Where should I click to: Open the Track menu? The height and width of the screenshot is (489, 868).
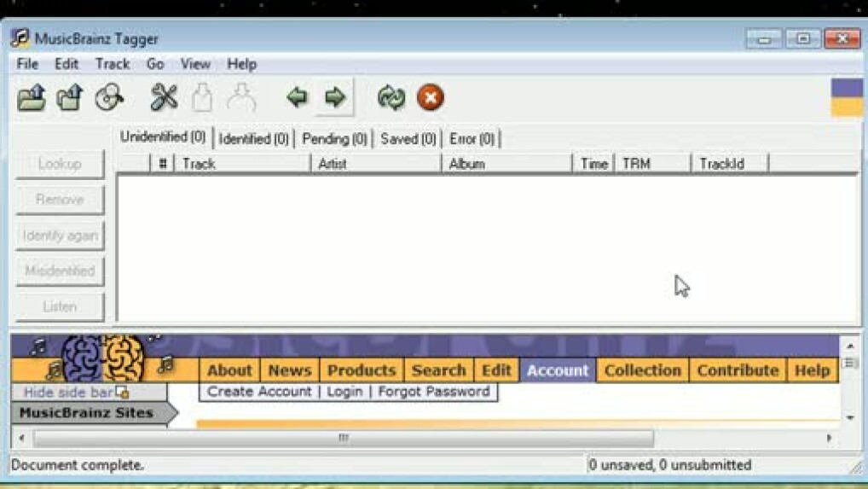click(112, 64)
